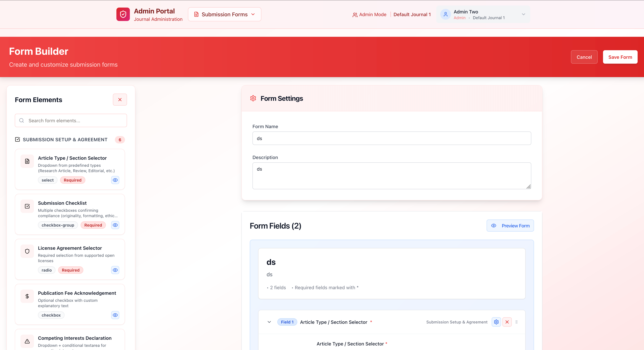Click the Publication Fee dollar icon
This screenshot has height=350, width=644.
(27, 296)
